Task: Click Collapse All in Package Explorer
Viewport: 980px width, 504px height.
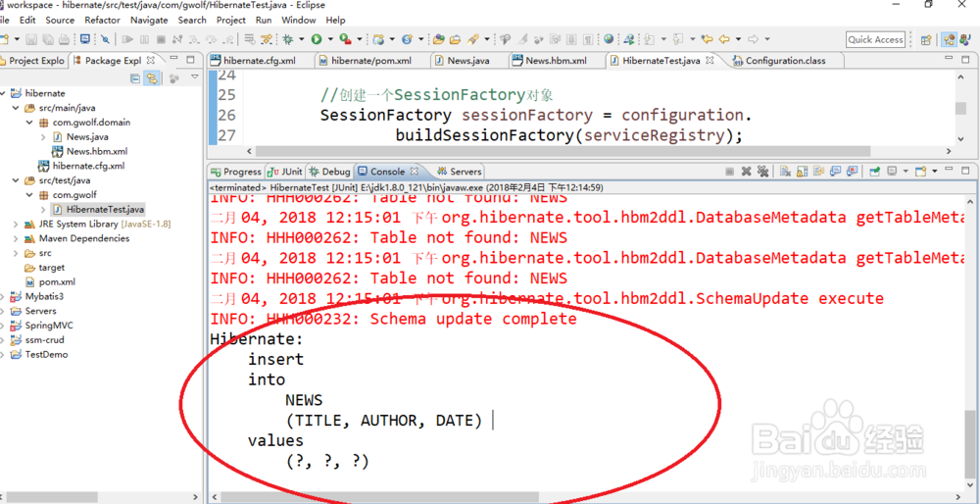Action: tap(134, 78)
